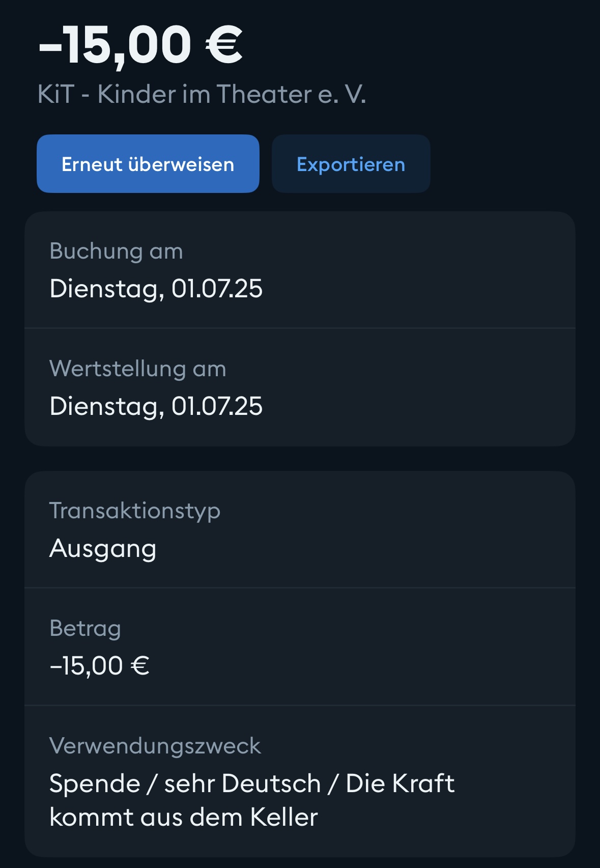Click the word Spende in the purpose text
The width and height of the screenshot is (600, 868).
[x=95, y=783]
